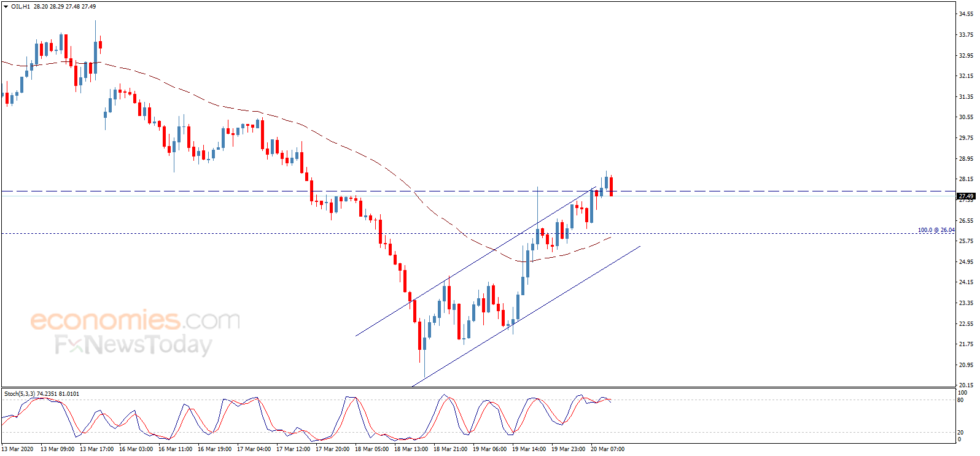
Task: Open the chart menu arrow beside OIL,H1
Action: point(6,7)
